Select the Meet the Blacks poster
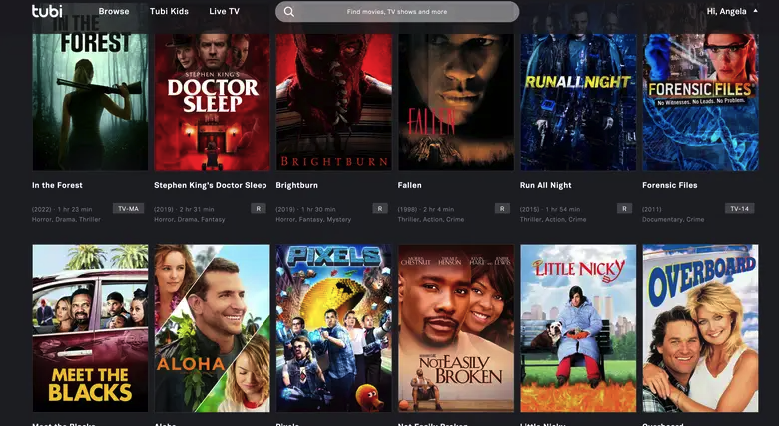 coord(90,328)
